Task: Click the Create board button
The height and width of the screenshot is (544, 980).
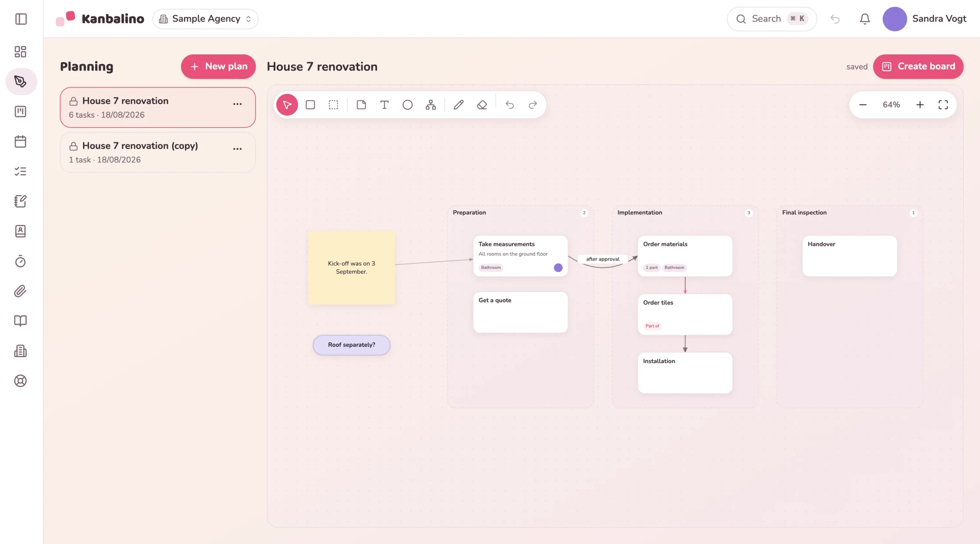Action: (x=918, y=66)
